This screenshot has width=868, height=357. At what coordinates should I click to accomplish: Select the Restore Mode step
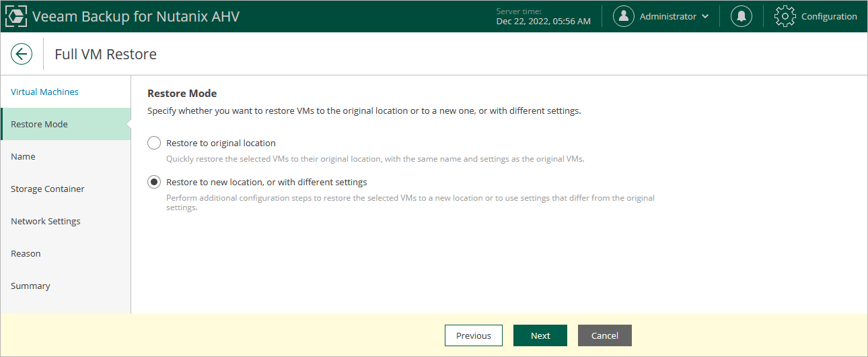65,124
